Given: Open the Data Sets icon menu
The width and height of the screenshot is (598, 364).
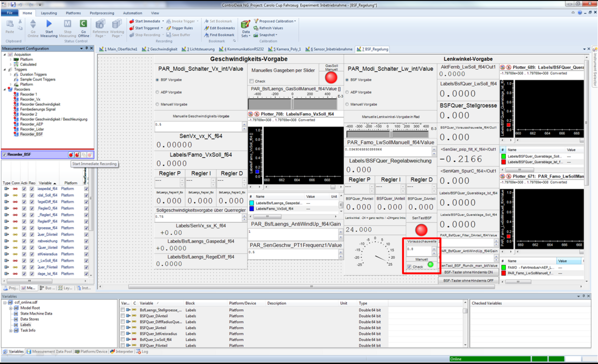Looking at the screenshot, I should click(245, 24).
